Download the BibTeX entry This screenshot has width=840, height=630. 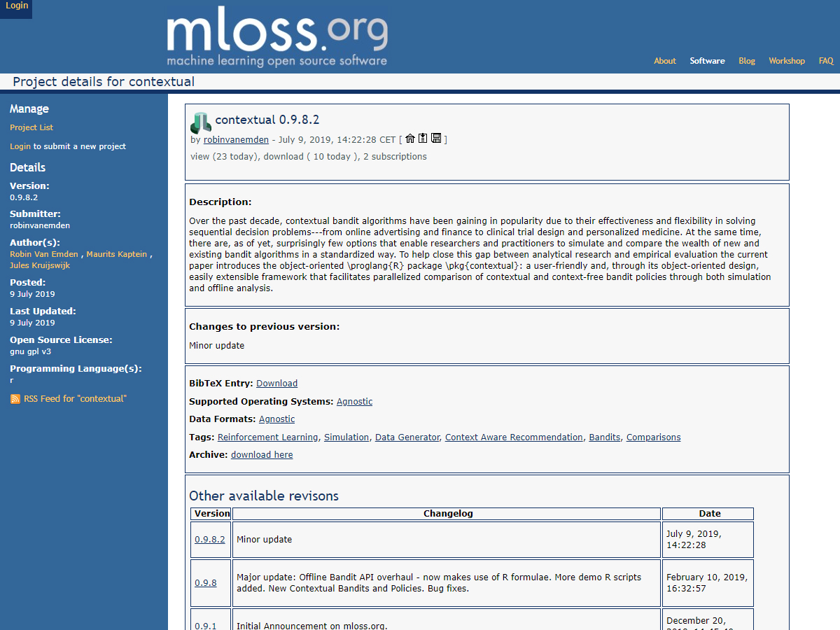276,384
